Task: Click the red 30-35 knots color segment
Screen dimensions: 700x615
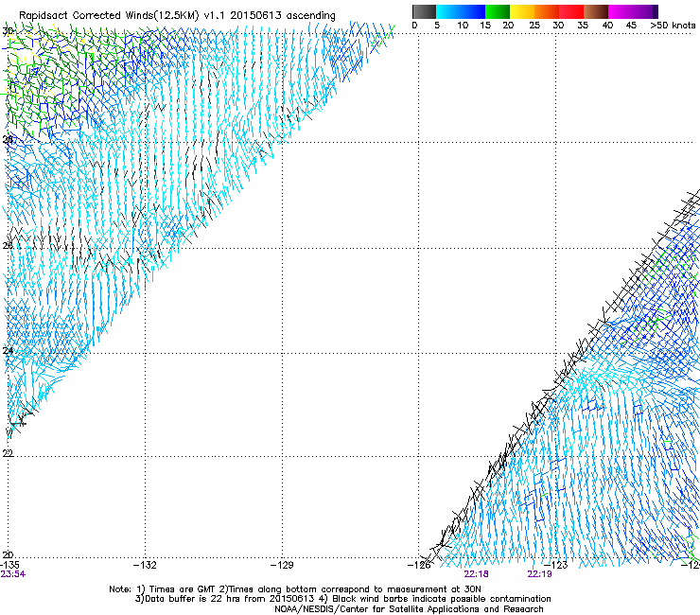Action: click(x=571, y=11)
